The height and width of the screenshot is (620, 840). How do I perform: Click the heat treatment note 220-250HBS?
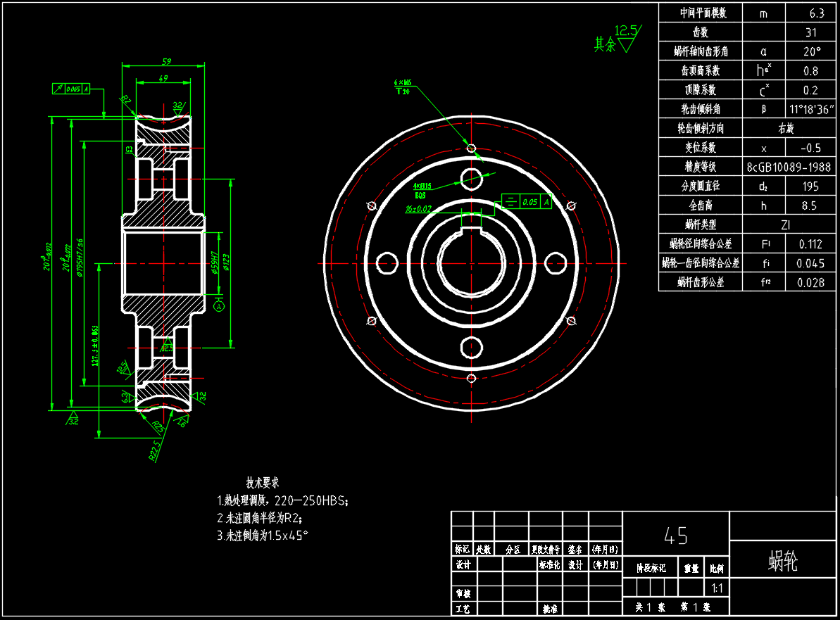coord(283,501)
